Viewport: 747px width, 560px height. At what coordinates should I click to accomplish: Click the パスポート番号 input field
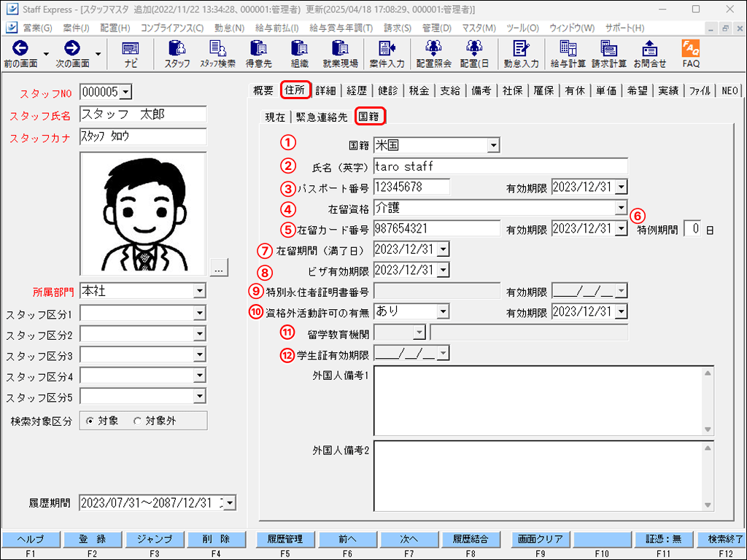coord(411,187)
